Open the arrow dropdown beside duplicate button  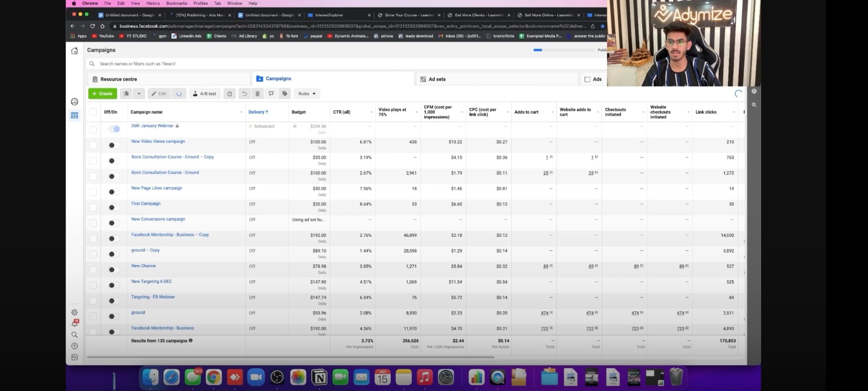[139, 93]
